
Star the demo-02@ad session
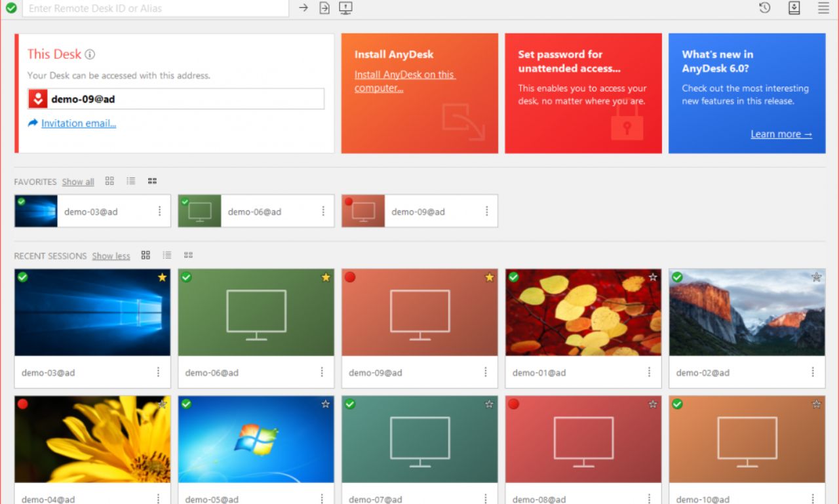pos(817,277)
